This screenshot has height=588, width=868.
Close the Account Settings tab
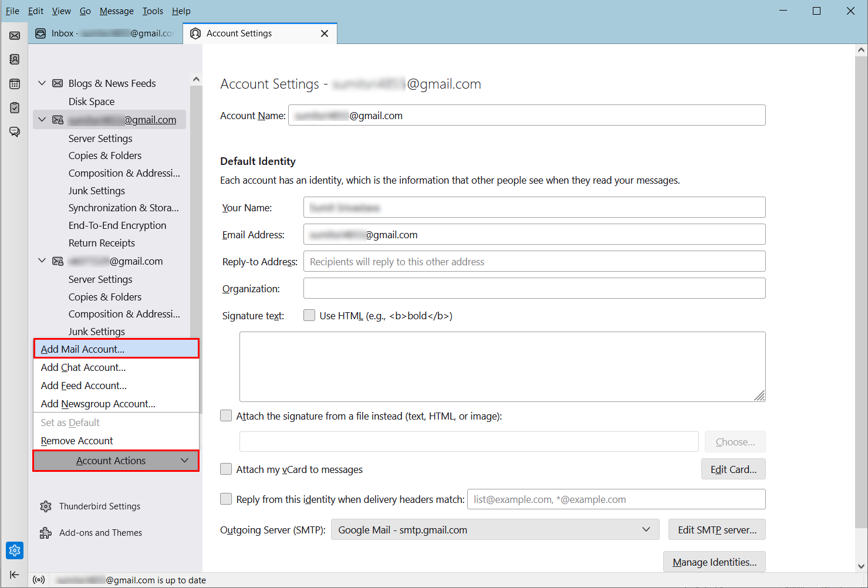325,33
